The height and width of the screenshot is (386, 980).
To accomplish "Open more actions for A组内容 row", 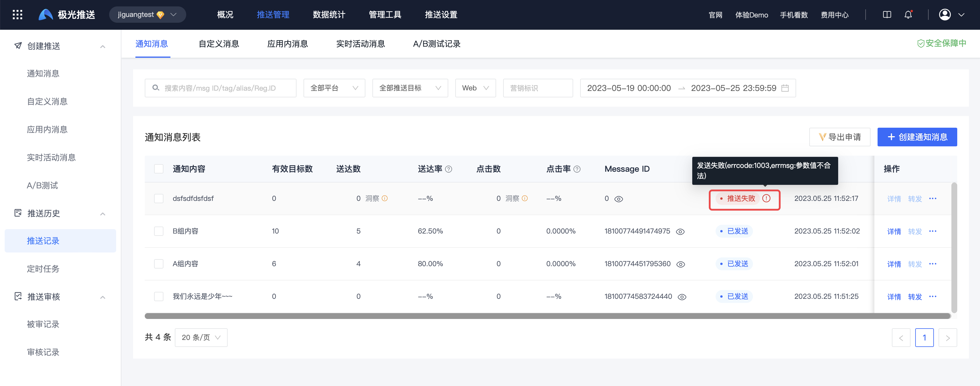I will coord(932,264).
